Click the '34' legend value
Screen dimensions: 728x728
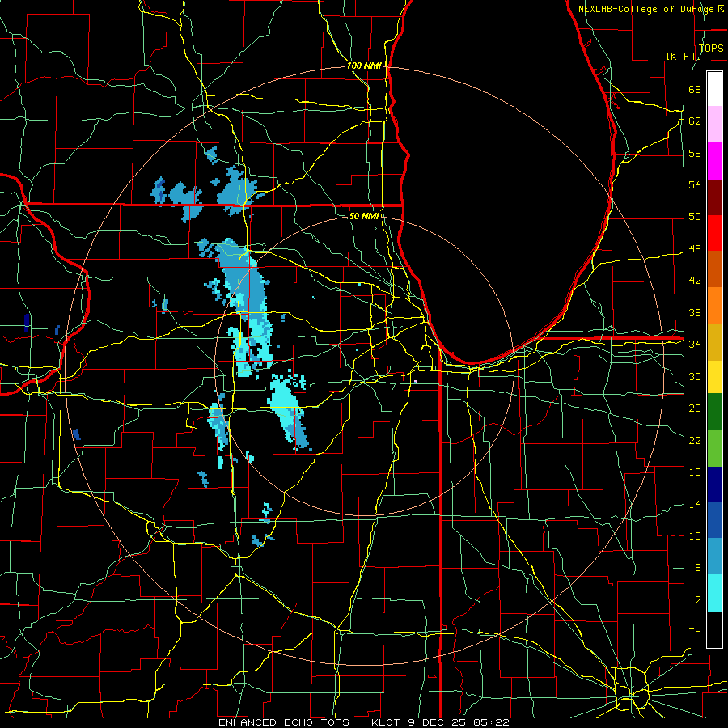click(x=695, y=344)
